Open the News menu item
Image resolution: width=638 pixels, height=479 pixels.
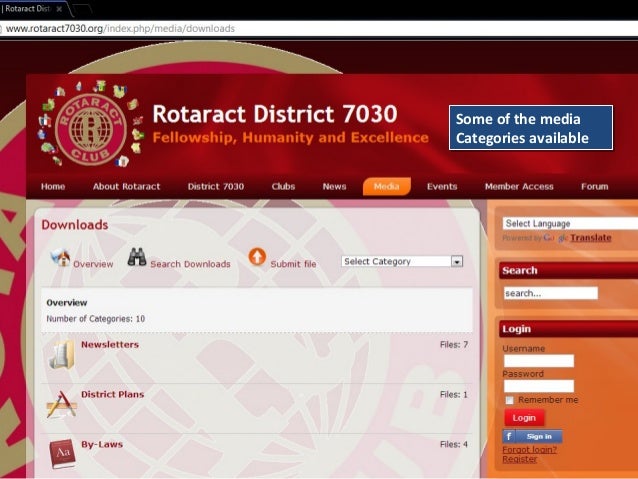(x=334, y=186)
